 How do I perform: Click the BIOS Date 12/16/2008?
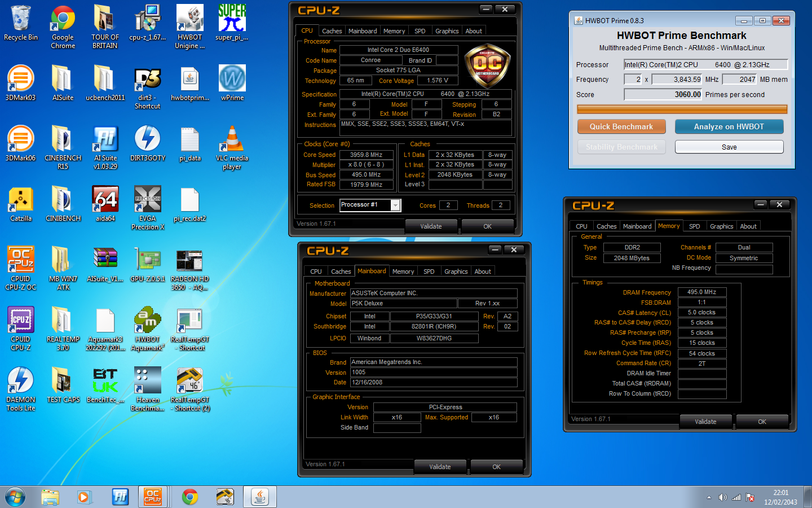[x=434, y=383]
